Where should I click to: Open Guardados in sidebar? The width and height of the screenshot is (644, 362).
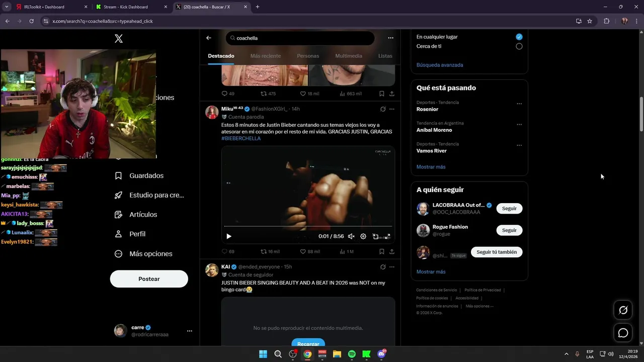pos(139,175)
